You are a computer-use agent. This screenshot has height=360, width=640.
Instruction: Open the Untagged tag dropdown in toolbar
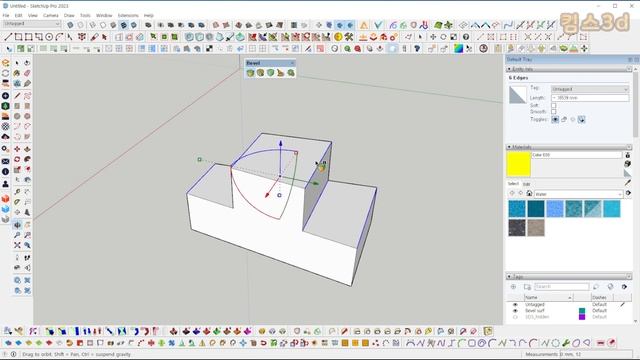pyautogui.click(x=31, y=24)
